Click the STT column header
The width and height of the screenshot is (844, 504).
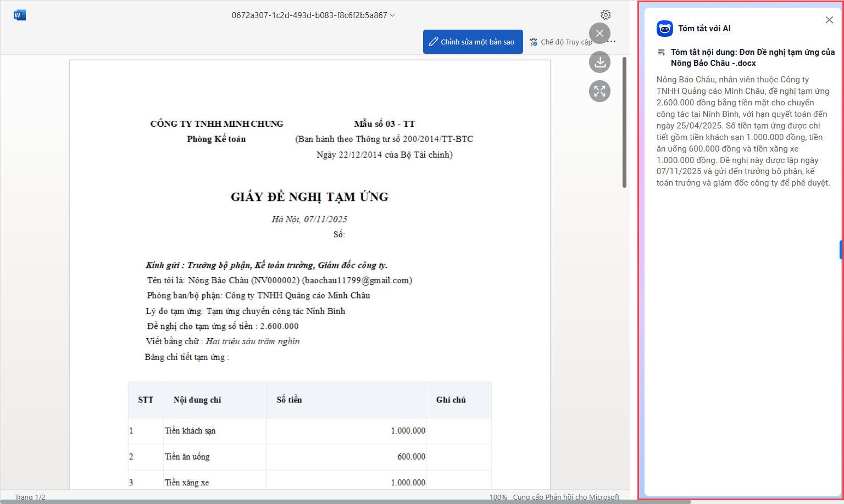click(x=146, y=400)
